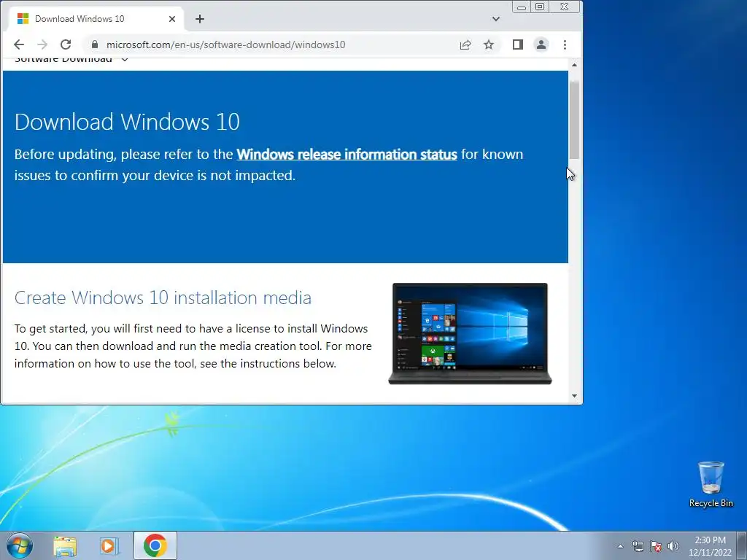Click the Show desktop button
This screenshot has width=747, height=560.
point(742,545)
